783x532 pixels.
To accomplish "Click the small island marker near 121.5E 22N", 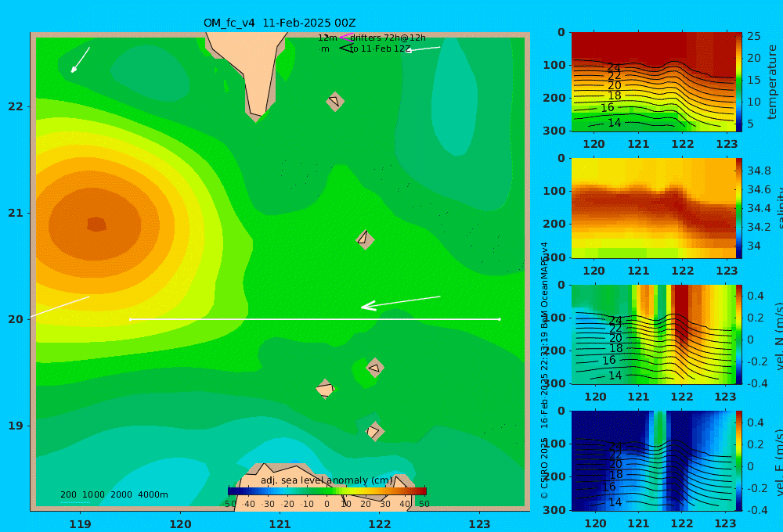I will [x=334, y=101].
